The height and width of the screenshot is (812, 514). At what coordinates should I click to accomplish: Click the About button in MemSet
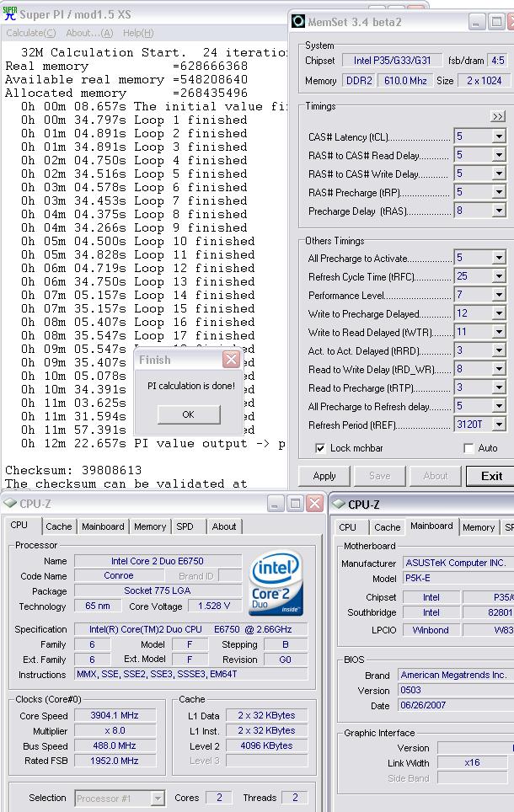[x=436, y=476]
